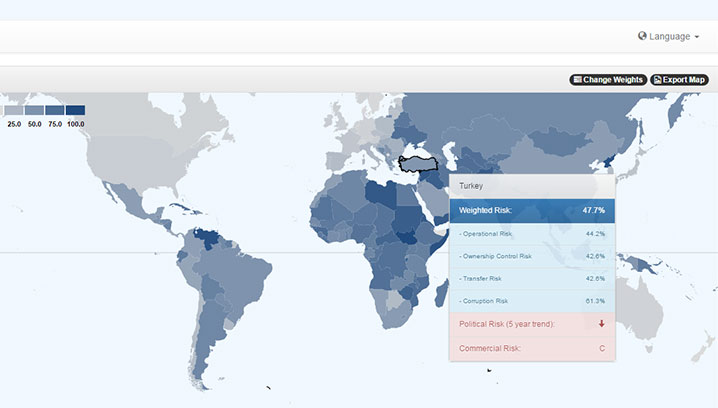This screenshot has width=718, height=408.
Task: Select the 50.0 legend color swatch
Action: (34, 110)
